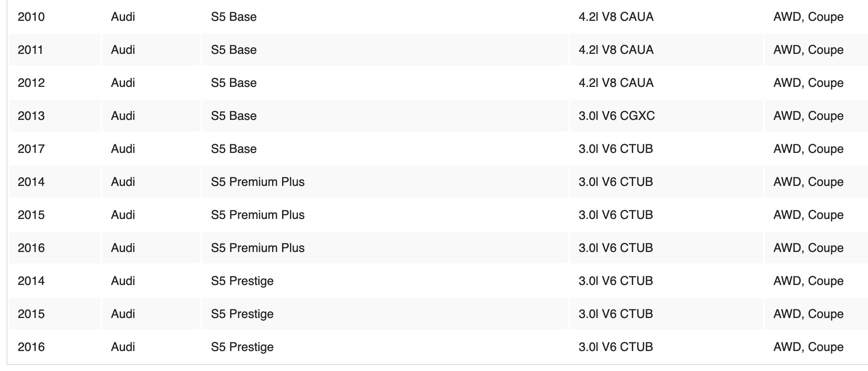Click the 2012 year cell
The width and height of the screenshot is (868, 371).
point(31,83)
